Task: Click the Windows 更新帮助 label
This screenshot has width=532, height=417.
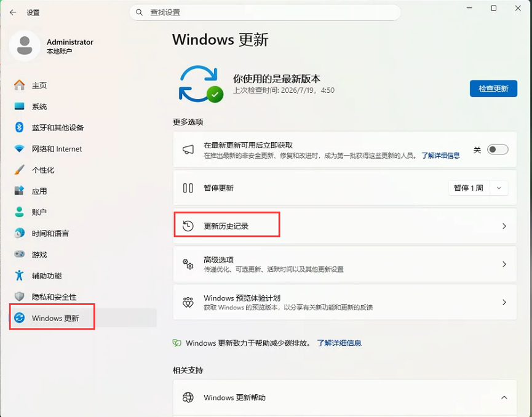Action: [234, 397]
